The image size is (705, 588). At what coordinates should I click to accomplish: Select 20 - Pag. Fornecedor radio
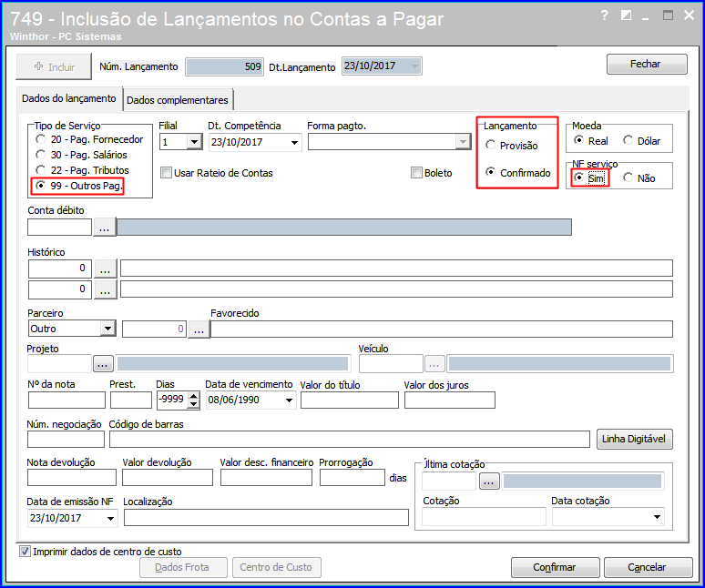pos(41,139)
